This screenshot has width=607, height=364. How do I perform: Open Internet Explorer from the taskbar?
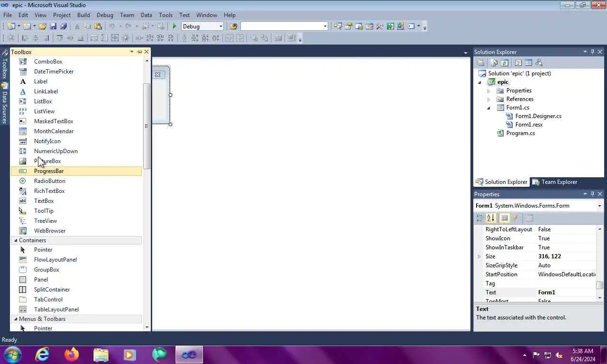pos(42,355)
